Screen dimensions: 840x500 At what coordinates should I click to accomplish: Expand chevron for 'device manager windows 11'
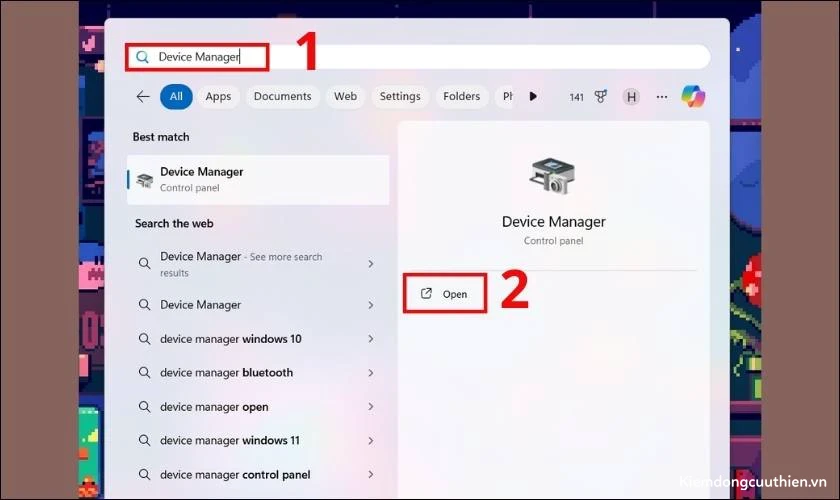371,441
